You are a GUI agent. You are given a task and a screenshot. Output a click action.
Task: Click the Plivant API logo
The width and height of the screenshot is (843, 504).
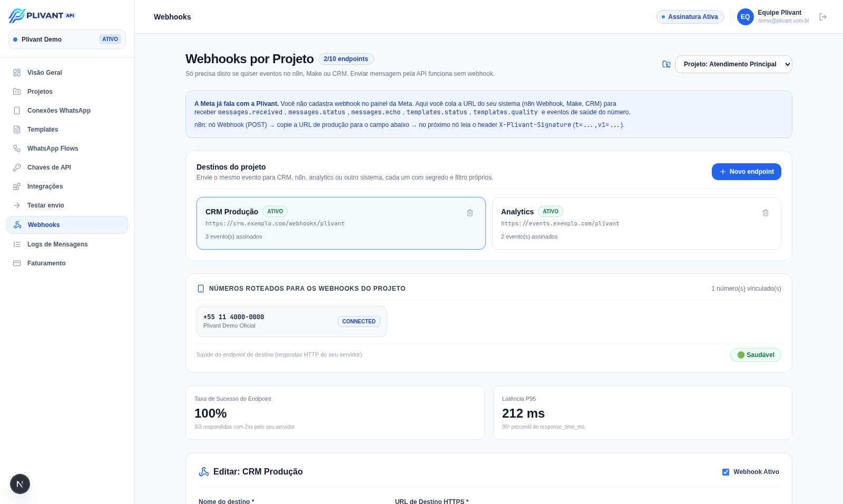[42, 16]
